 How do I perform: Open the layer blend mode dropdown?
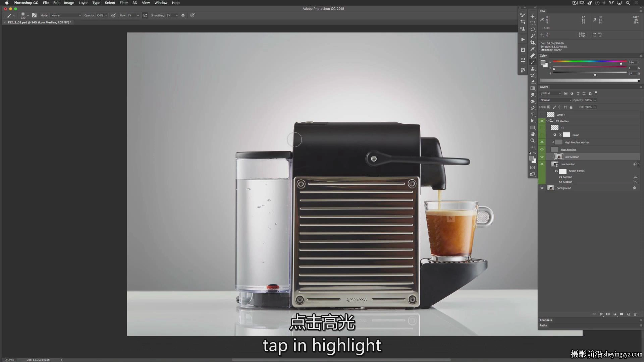555,100
